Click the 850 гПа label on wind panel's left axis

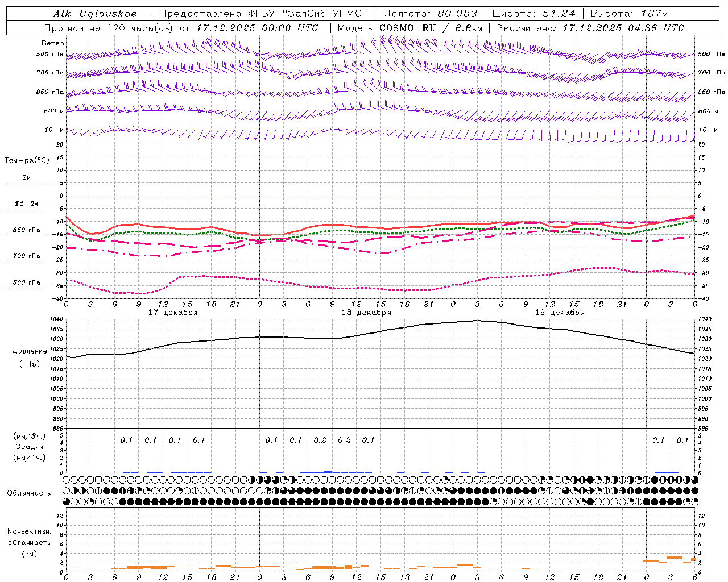click(x=50, y=92)
